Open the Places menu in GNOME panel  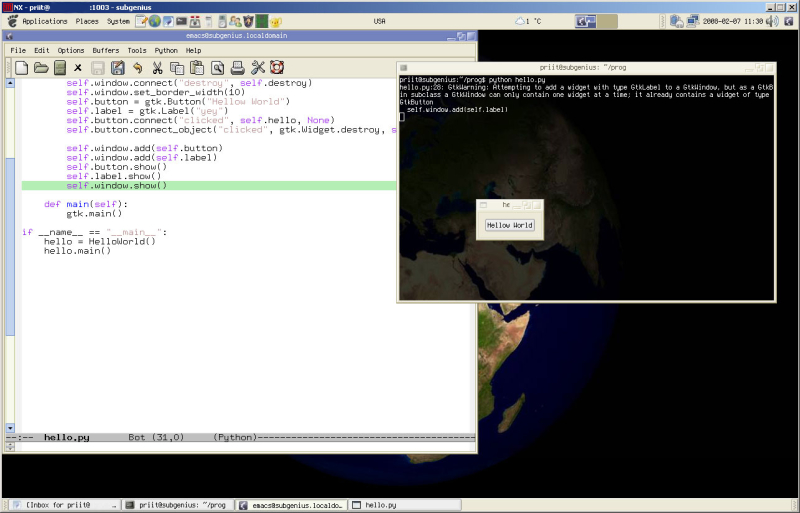click(x=87, y=21)
